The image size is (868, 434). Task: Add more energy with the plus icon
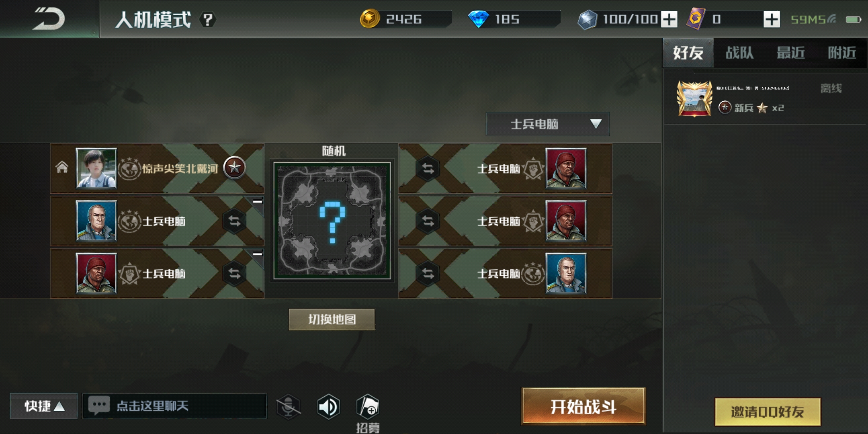tap(669, 19)
